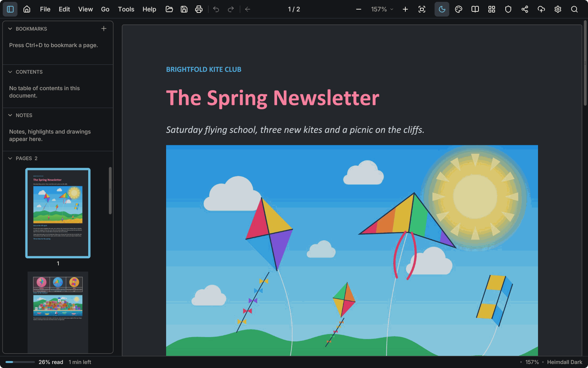This screenshot has width=588, height=368.
Task: Open settings gear icon
Action: point(558,9)
